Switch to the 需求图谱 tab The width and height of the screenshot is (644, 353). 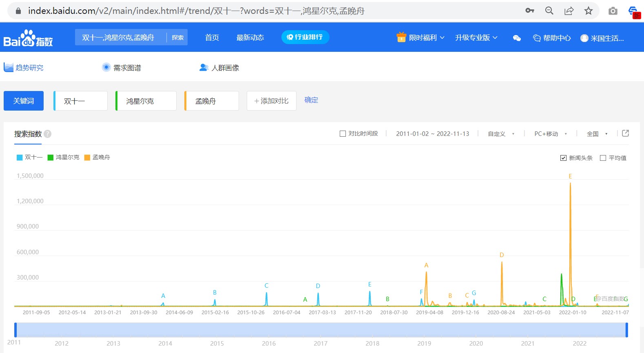tap(122, 67)
